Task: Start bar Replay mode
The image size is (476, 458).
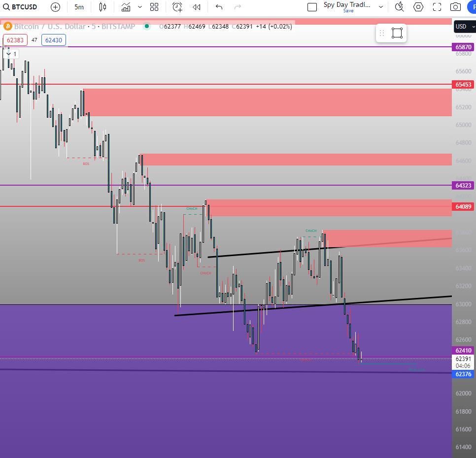Action: [x=197, y=7]
